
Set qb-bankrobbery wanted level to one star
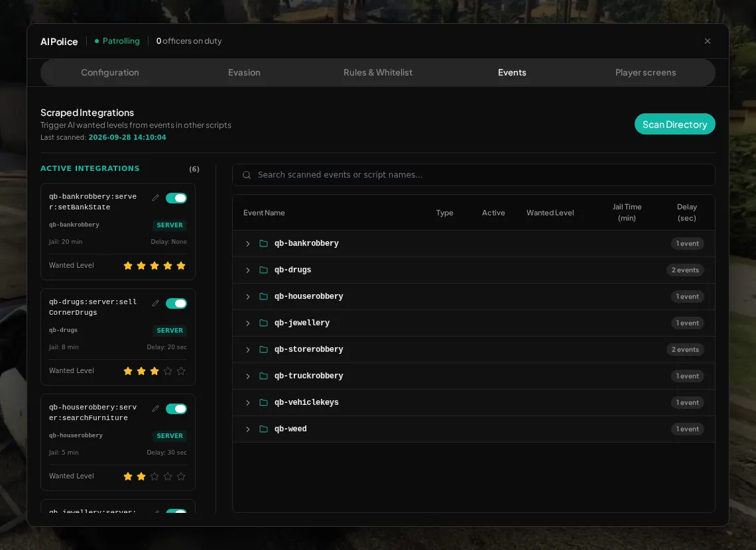tap(128, 265)
